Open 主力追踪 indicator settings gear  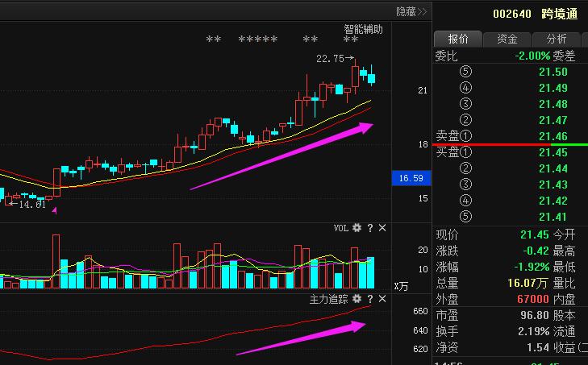pos(357,299)
